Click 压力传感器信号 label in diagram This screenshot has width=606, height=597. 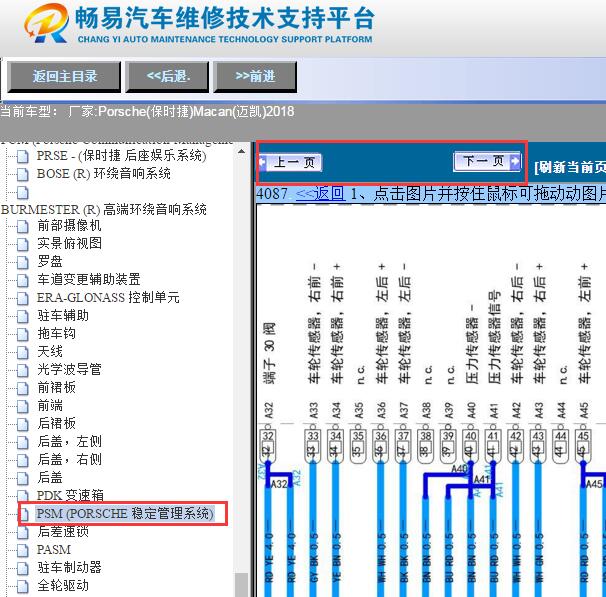[x=494, y=337]
